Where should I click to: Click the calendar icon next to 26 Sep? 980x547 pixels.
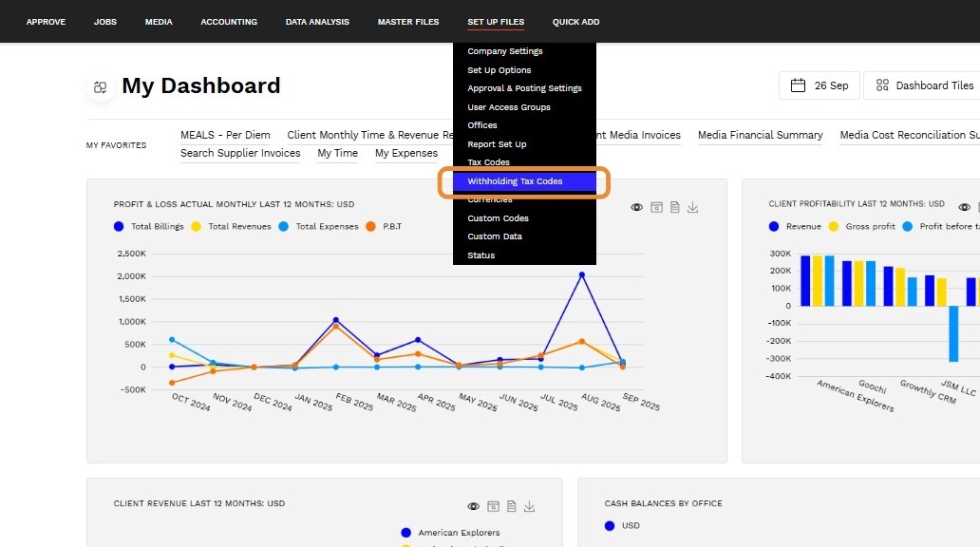798,85
